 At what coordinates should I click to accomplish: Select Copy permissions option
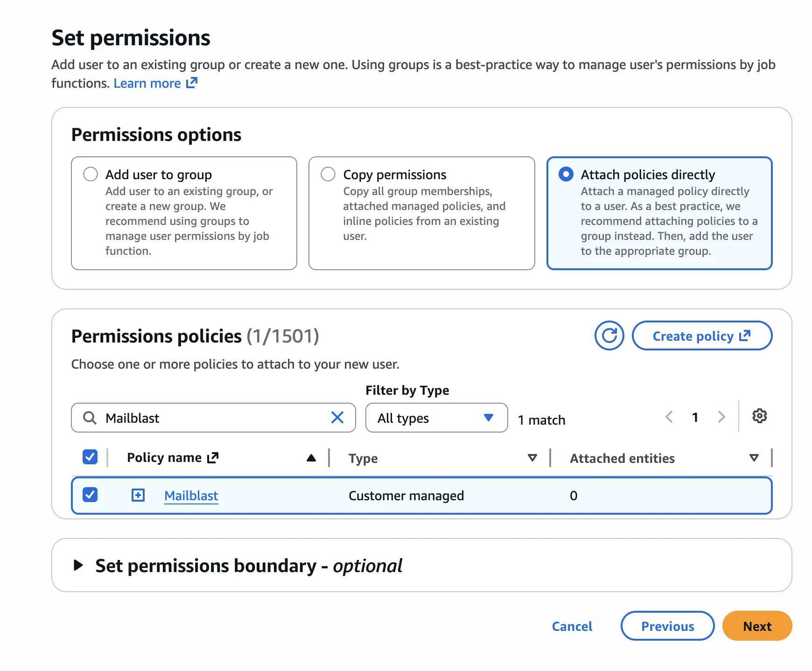pos(328,174)
